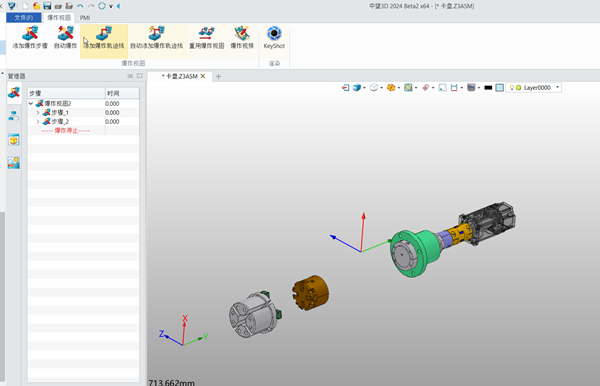Click the circular refresh icon in quick toolbar
Screen dimensions: 600x386
click(102, 6)
